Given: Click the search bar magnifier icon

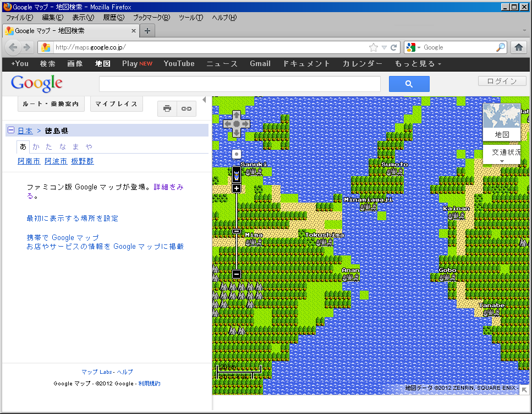Looking at the screenshot, I should point(501,47).
